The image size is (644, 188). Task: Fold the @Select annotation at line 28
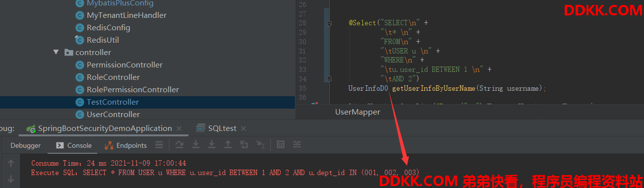coord(329,23)
